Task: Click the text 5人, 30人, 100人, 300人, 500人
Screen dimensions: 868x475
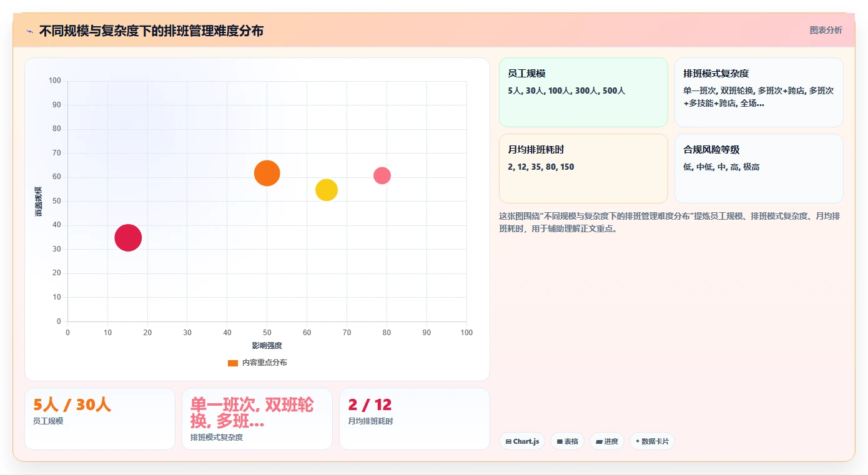Action: [x=566, y=91]
